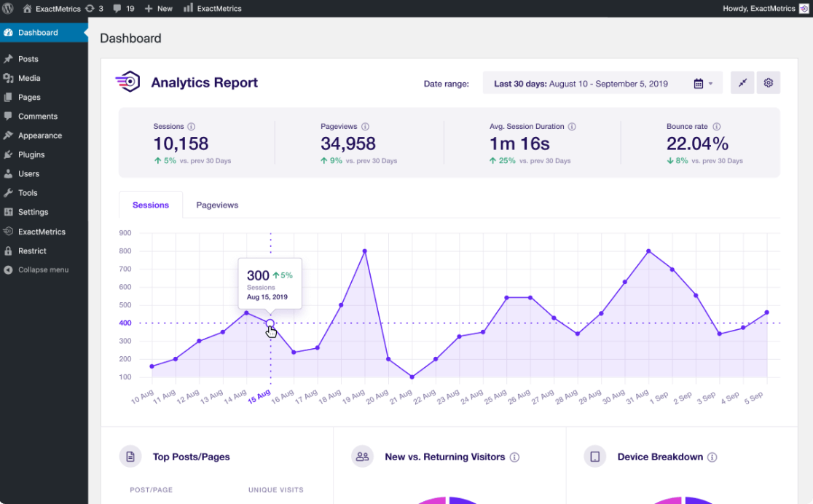Click the plus New content button
The image size is (813, 504).
[158, 8]
